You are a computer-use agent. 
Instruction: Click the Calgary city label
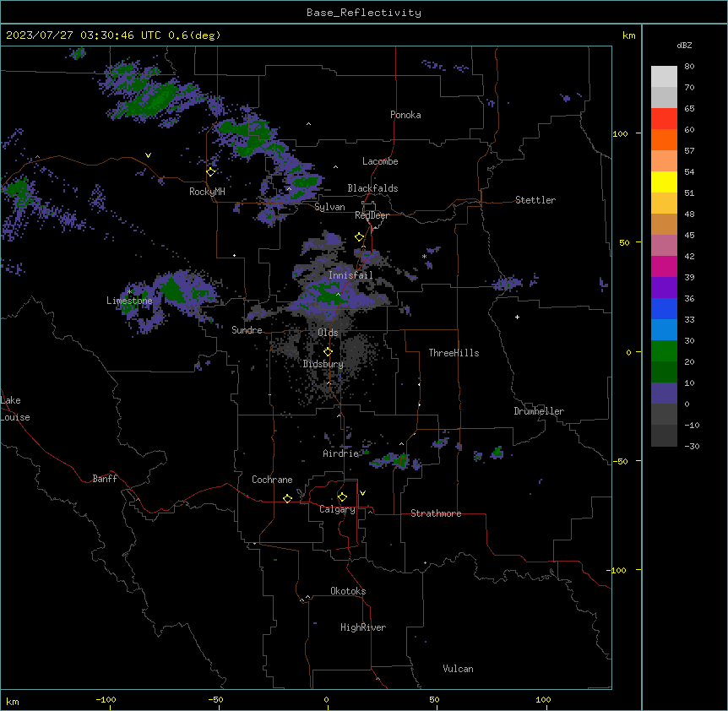pyautogui.click(x=337, y=509)
